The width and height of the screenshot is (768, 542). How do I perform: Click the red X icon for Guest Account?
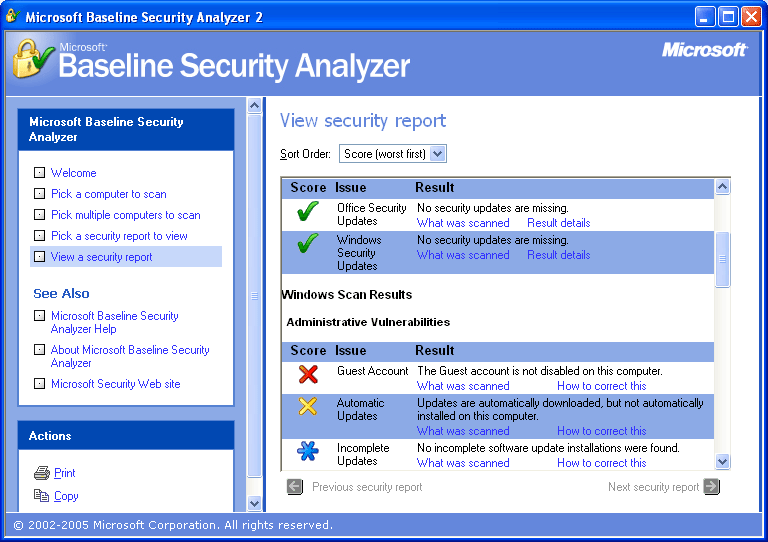tap(308, 375)
